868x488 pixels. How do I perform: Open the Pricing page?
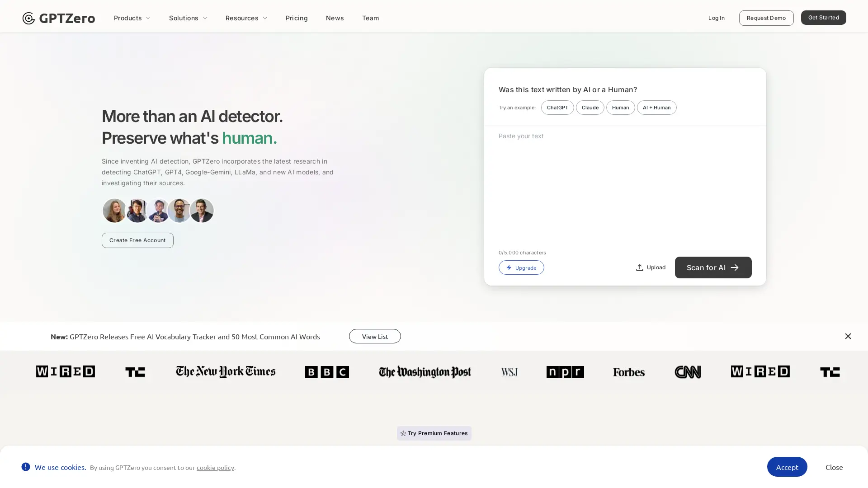297,18
